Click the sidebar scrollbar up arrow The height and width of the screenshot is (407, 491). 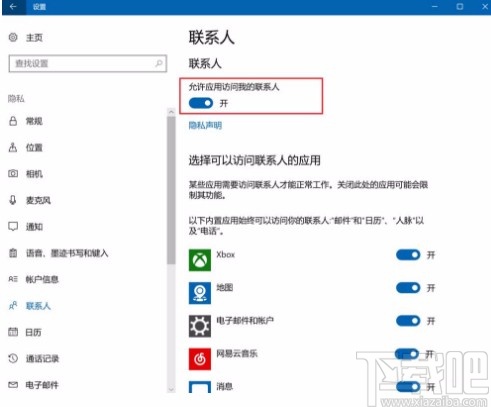coord(171,112)
